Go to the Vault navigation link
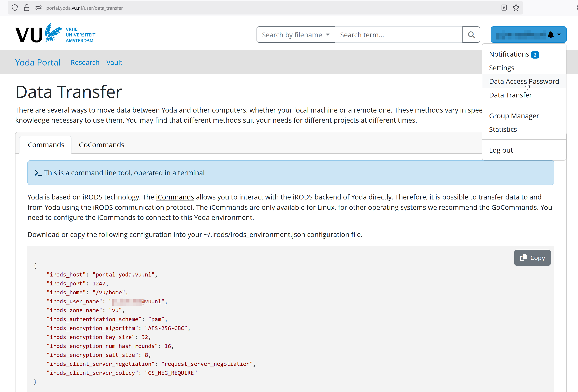This screenshot has height=392, width=578. point(114,62)
